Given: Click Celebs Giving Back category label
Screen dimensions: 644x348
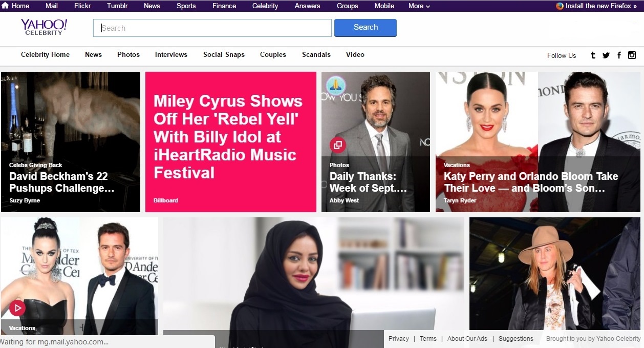Looking at the screenshot, I should (x=35, y=165).
